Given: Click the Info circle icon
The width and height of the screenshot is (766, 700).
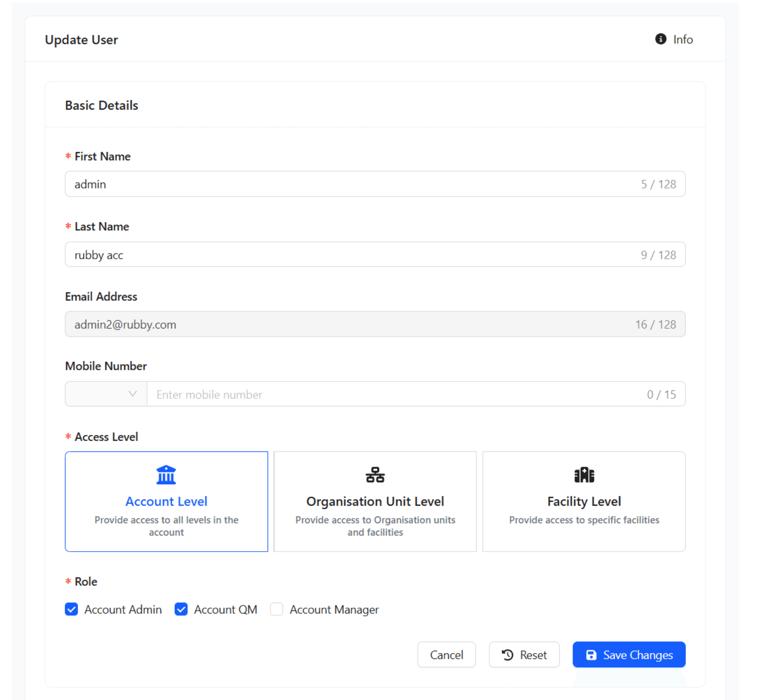Looking at the screenshot, I should coord(660,39).
